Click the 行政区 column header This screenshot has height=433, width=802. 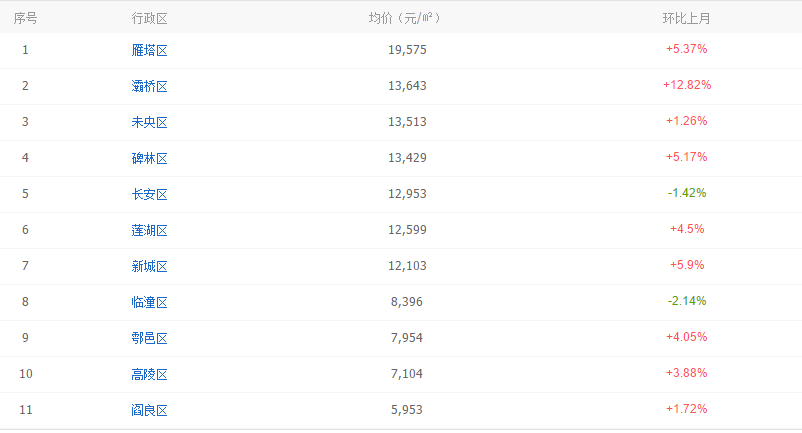tap(149, 18)
